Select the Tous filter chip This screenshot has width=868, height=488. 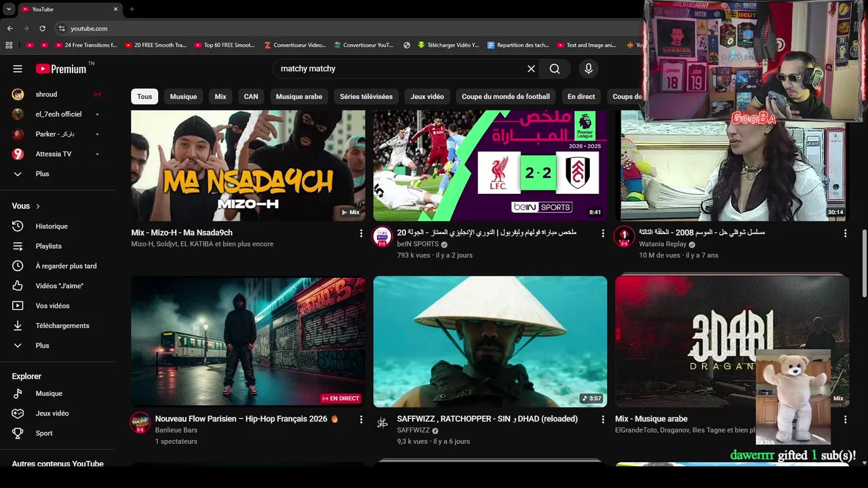point(144,96)
